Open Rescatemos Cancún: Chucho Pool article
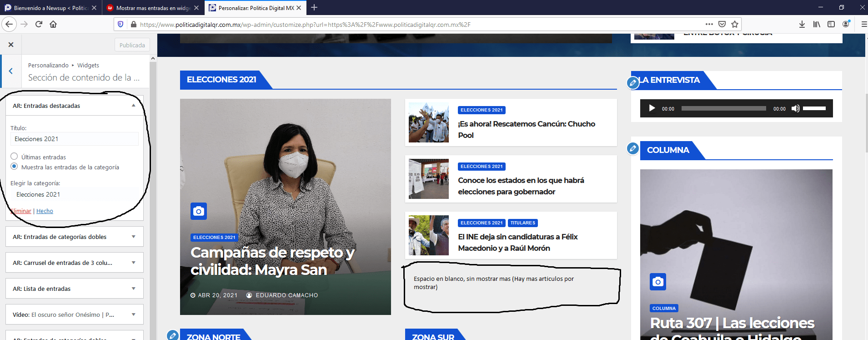This screenshot has width=868, height=340. [527, 130]
